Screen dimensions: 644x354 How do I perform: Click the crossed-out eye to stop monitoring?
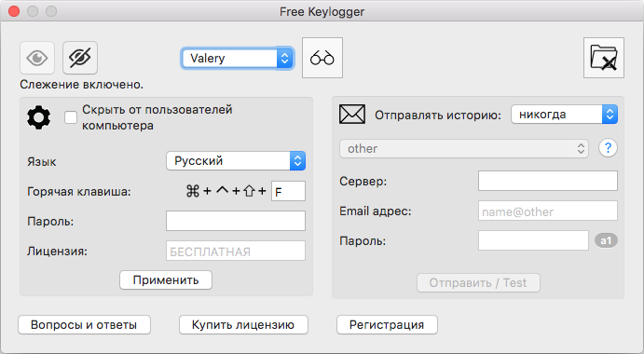(x=80, y=58)
